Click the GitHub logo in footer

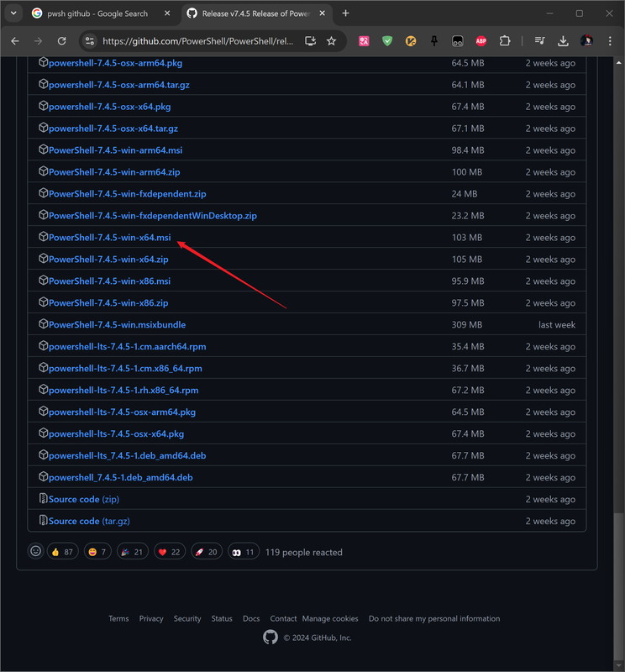click(x=270, y=638)
